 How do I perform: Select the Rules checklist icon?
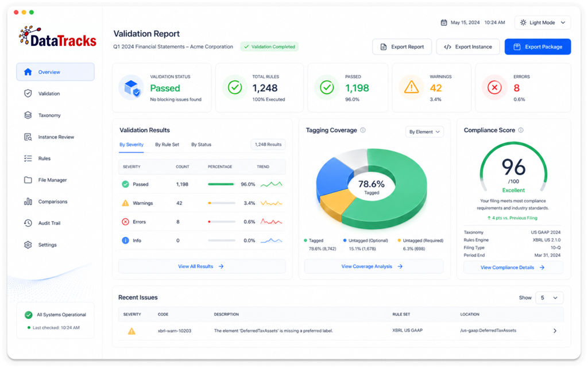28,158
